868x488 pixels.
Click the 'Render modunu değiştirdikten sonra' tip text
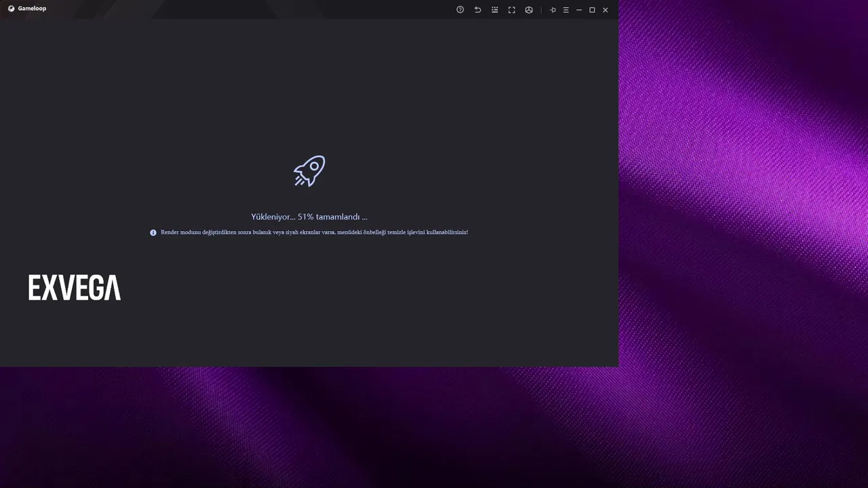(x=314, y=232)
